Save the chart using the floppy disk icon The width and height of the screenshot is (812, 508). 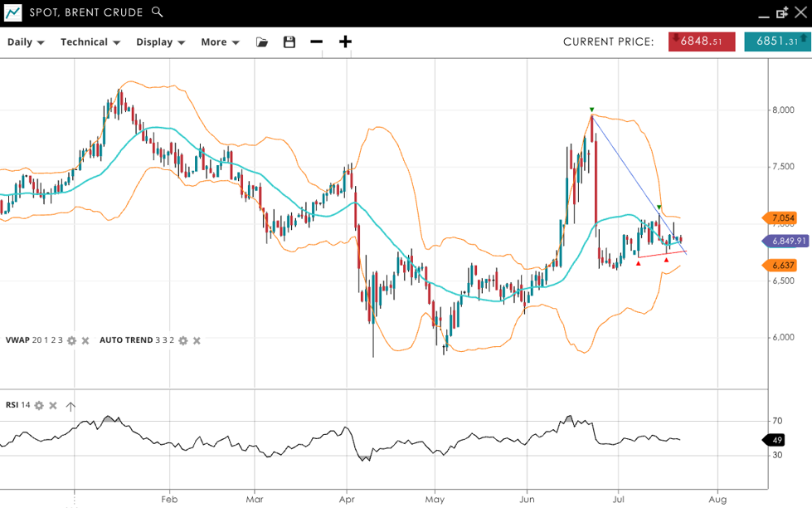point(289,42)
